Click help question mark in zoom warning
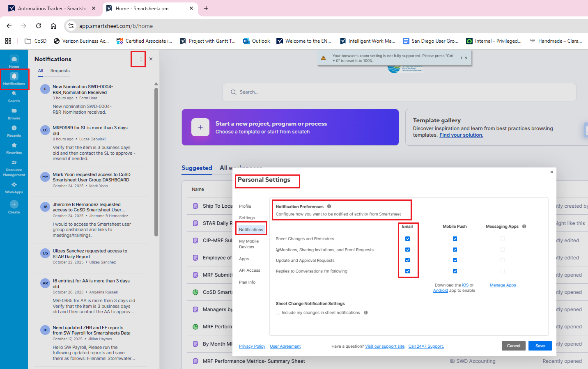Image resolution: width=588 pixels, height=369 pixels. pyautogui.click(x=461, y=58)
